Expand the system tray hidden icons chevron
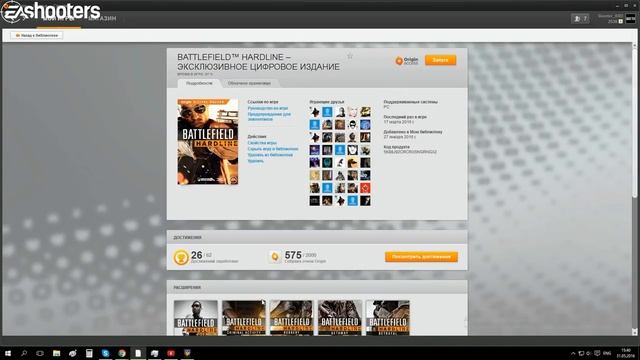The image size is (640, 360). [573, 353]
